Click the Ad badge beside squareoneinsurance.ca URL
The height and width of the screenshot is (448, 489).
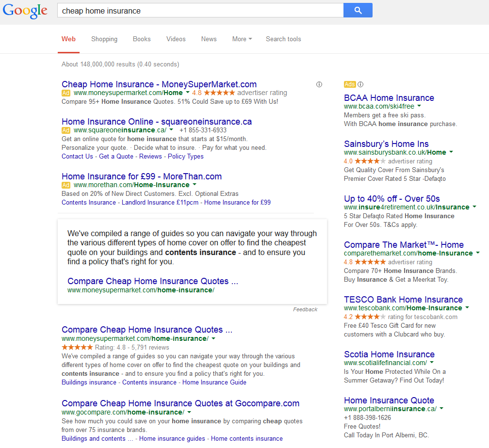pyautogui.click(x=66, y=130)
